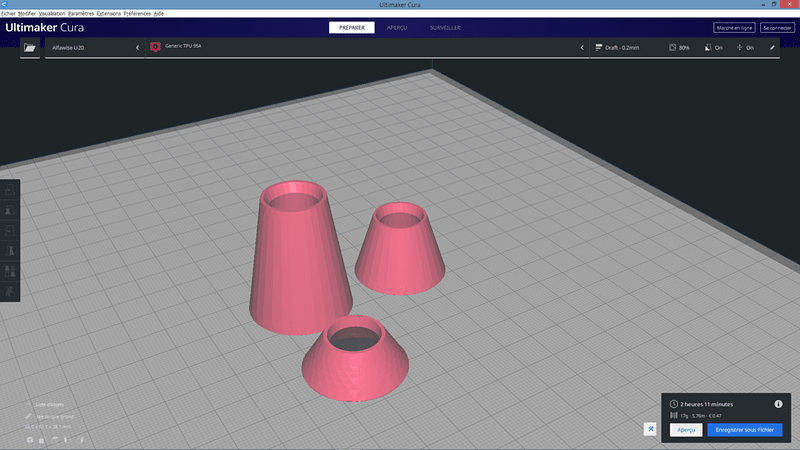Click the Ultimaker Cura logo
The width and height of the screenshot is (800, 450).
point(44,28)
